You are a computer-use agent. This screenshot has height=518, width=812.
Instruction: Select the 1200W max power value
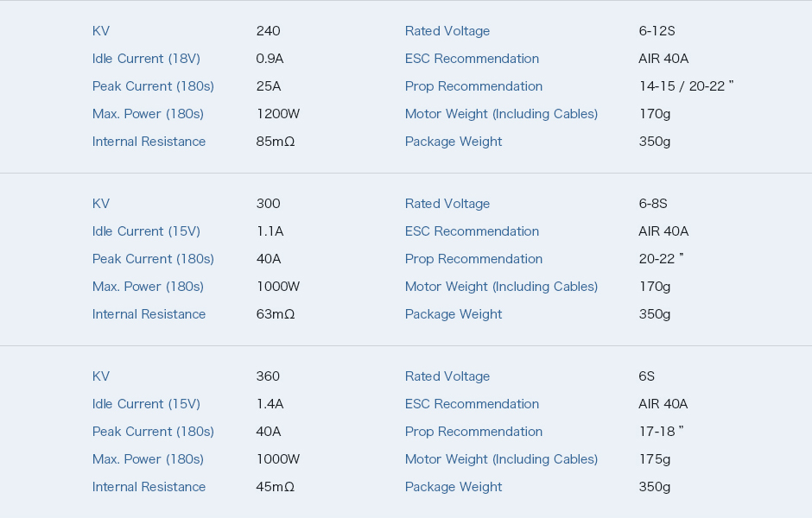click(x=278, y=114)
